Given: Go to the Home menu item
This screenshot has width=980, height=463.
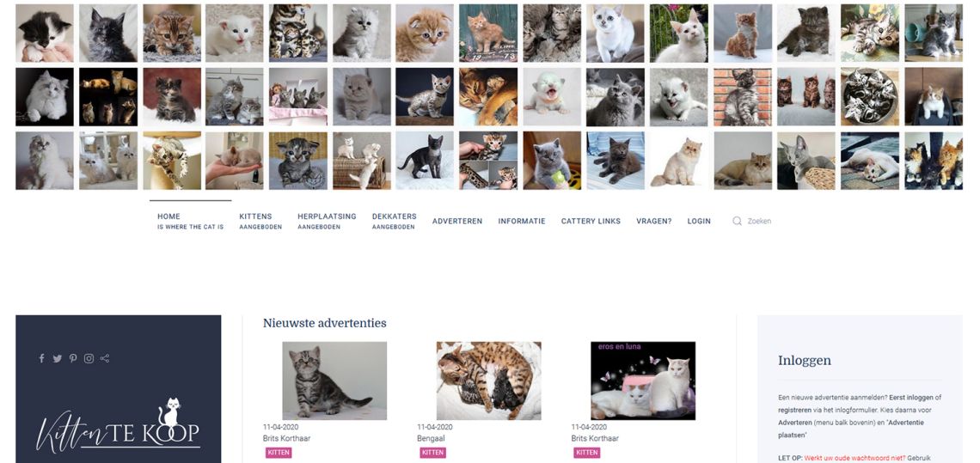Looking at the screenshot, I should coord(191,221).
